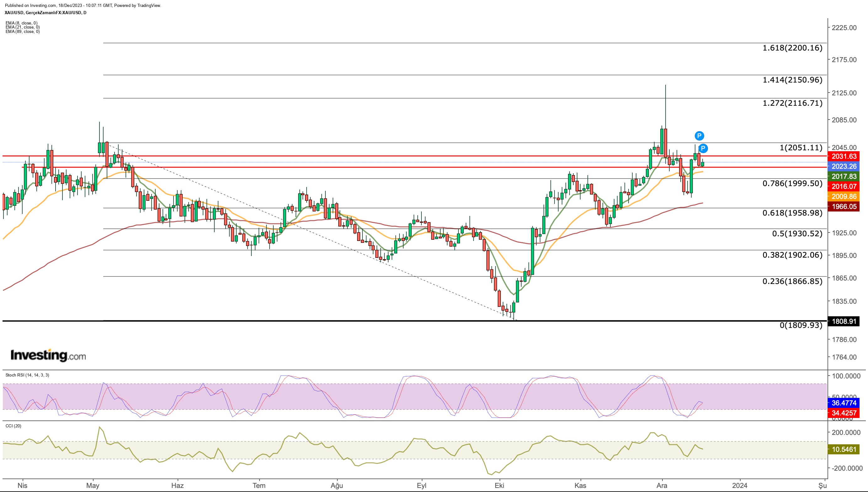Select the EMA (21, close, 0) indicator label
This screenshot has height=492, width=868.
coord(23,27)
